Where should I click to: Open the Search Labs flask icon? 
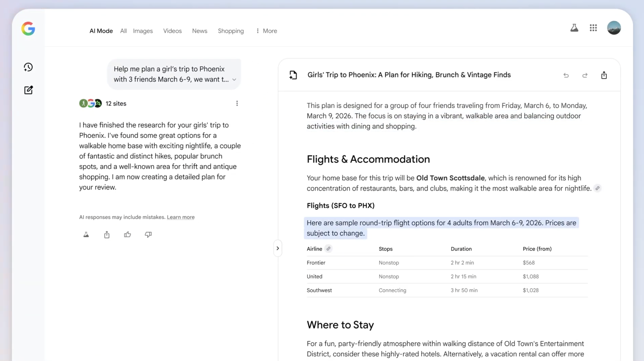(574, 28)
